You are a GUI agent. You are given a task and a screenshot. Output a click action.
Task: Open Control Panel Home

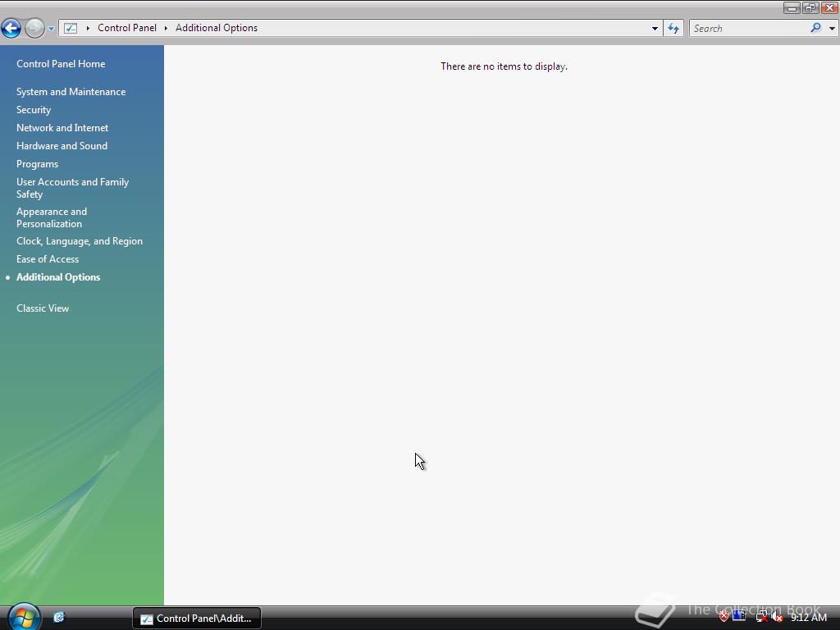point(61,64)
